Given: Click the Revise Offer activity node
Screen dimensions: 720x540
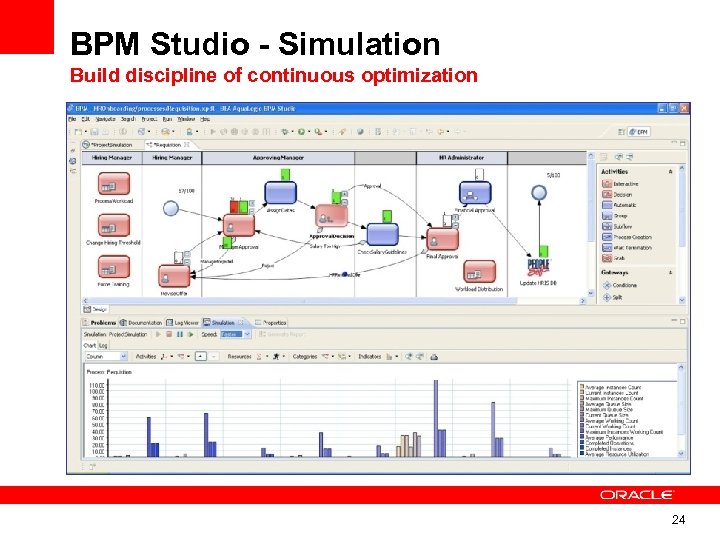Looking at the screenshot, I should coord(174,277).
